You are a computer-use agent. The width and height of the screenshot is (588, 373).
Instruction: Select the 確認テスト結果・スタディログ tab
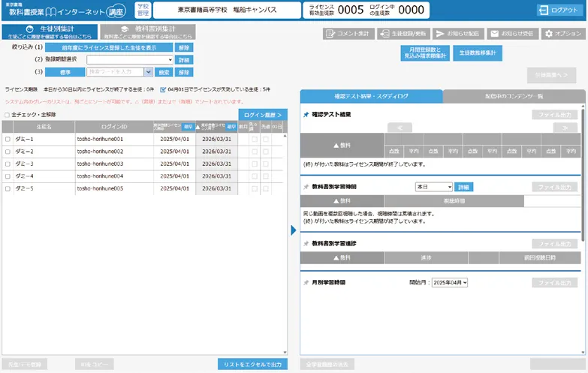point(371,96)
